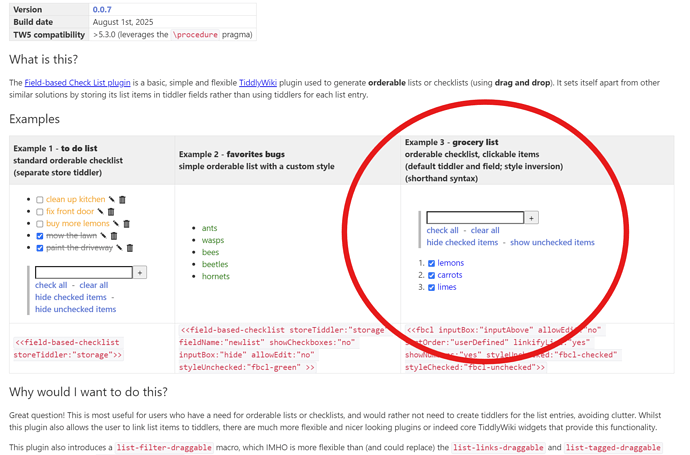Click "hide checked items" in the to do list

point(71,297)
